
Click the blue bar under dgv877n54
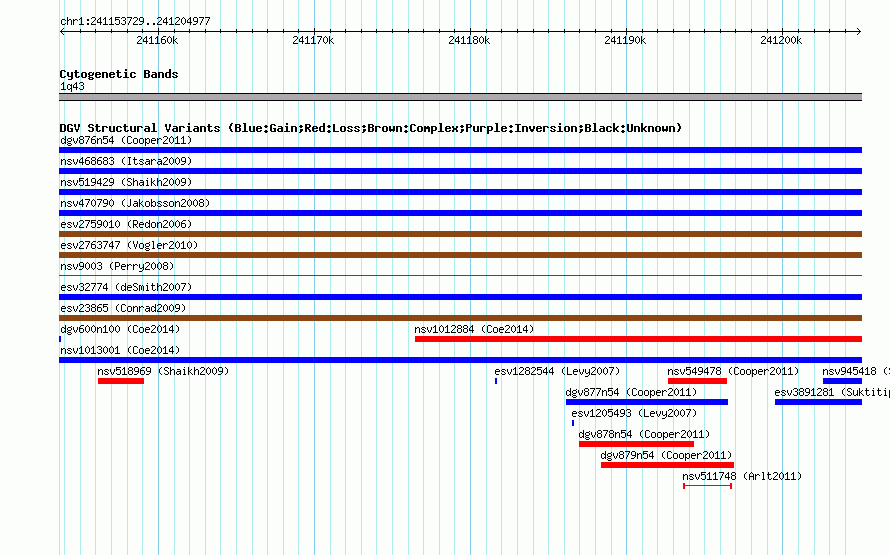(x=647, y=402)
